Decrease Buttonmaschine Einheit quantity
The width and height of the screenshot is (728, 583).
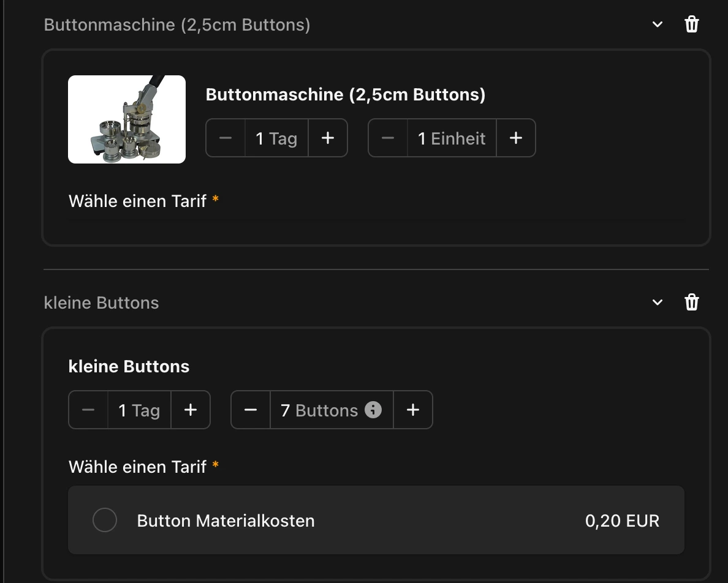(388, 138)
